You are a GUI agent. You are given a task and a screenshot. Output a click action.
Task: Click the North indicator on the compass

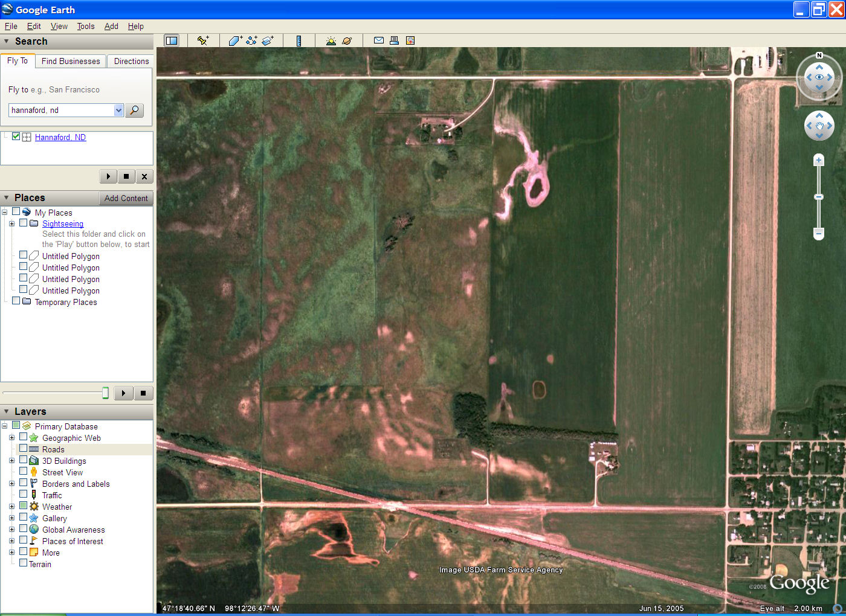click(x=819, y=56)
